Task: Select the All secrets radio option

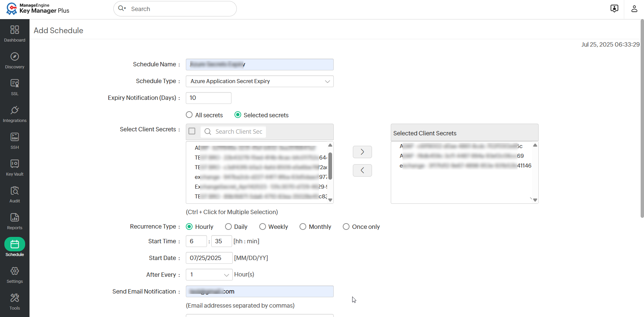Action: [x=189, y=115]
